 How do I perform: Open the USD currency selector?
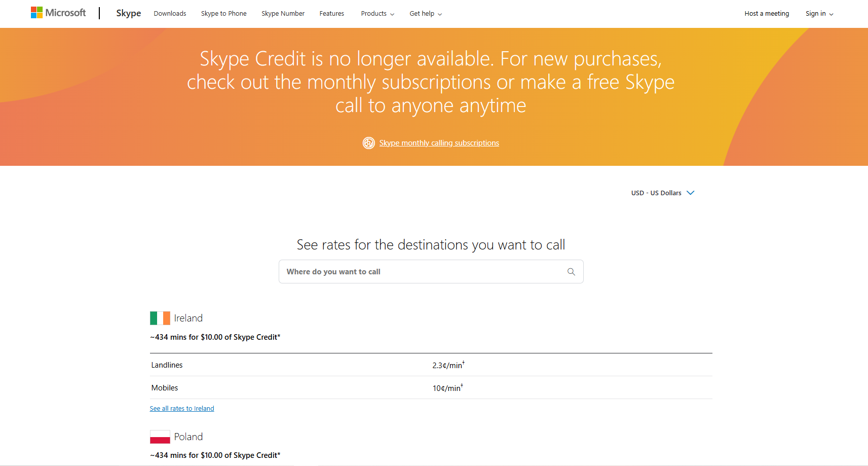pos(662,193)
